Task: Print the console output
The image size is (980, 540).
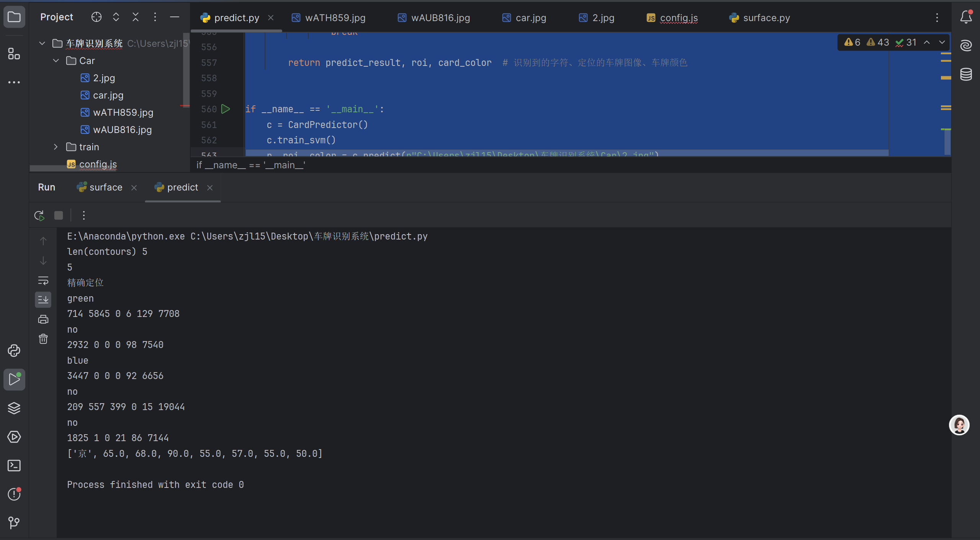Action: [x=43, y=319]
